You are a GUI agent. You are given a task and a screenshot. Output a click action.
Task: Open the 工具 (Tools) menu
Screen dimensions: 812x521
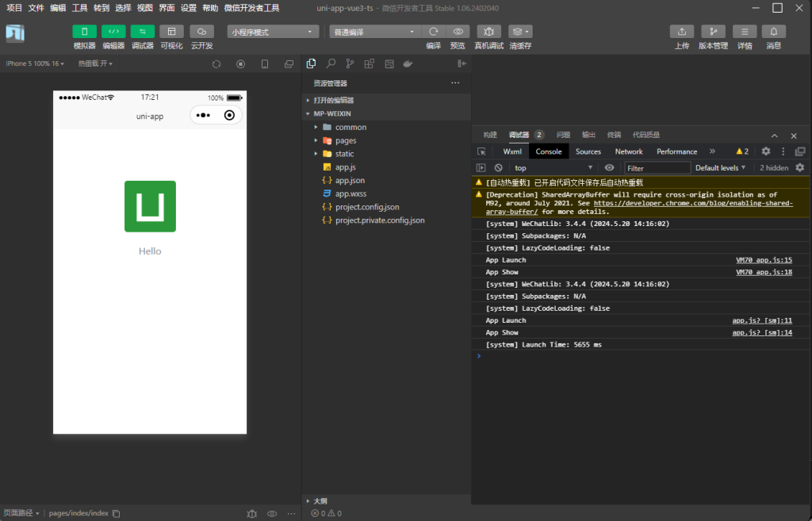click(x=79, y=8)
